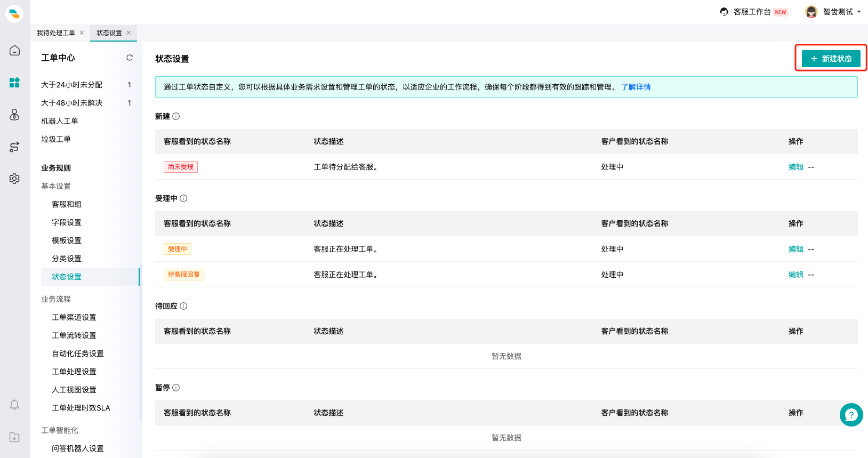Open 客服工作台 in the top bar
The image size is (868, 458).
pyautogui.click(x=752, y=12)
